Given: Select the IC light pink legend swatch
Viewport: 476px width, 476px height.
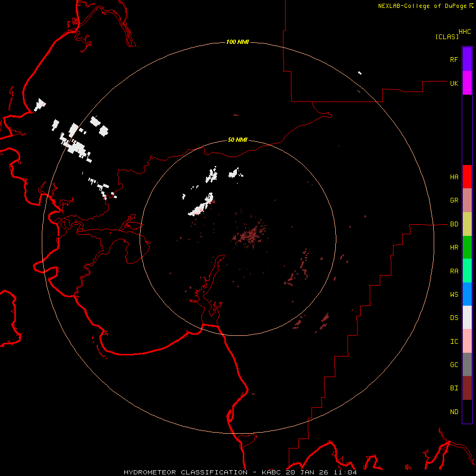Looking at the screenshot, I should (x=467, y=341).
